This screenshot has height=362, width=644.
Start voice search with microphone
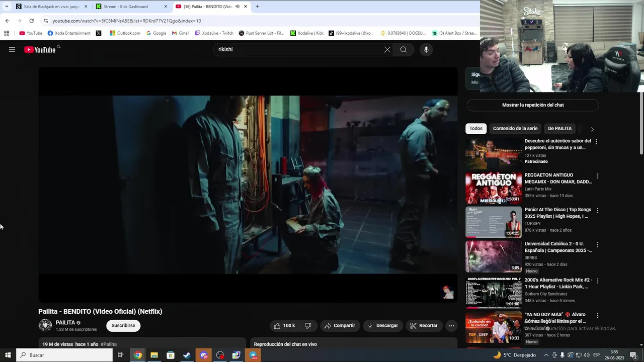tap(426, 49)
